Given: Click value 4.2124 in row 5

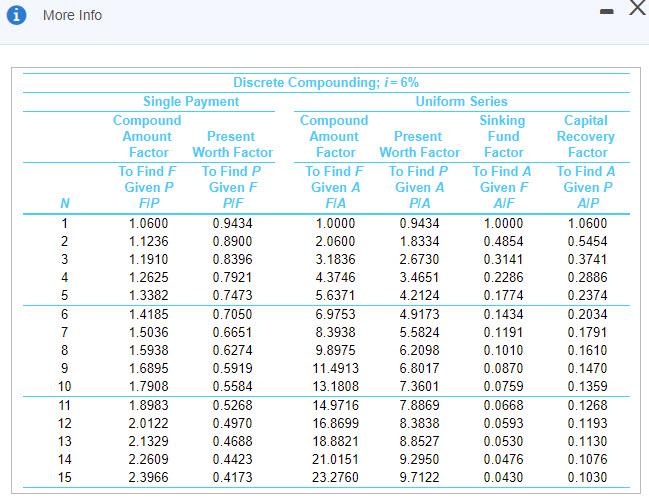Looking at the screenshot, I should click(x=419, y=295).
